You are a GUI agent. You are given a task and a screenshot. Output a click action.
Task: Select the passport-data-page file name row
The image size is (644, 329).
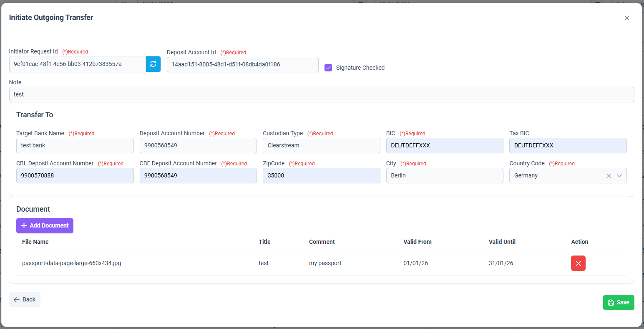322,263
